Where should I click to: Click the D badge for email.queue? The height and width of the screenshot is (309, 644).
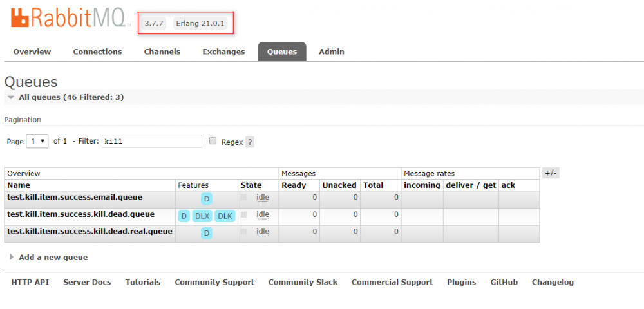(207, 198)
